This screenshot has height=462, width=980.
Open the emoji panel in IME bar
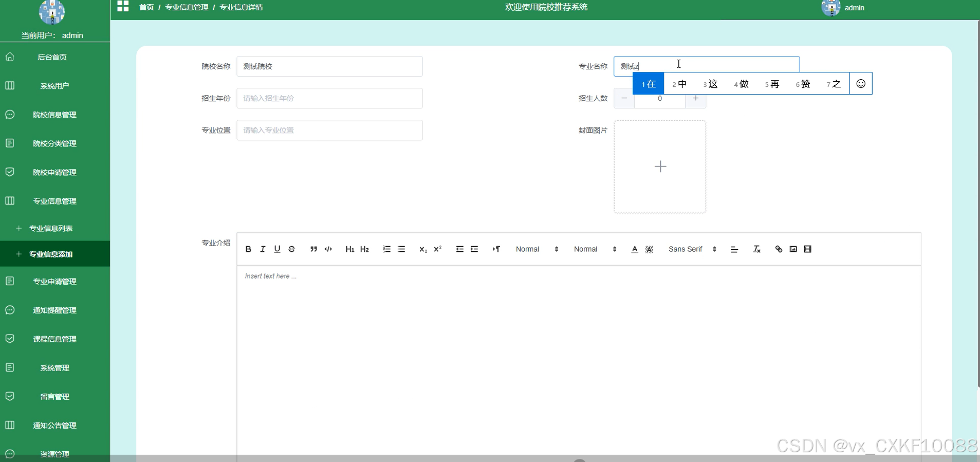click(x=861, y=84)
